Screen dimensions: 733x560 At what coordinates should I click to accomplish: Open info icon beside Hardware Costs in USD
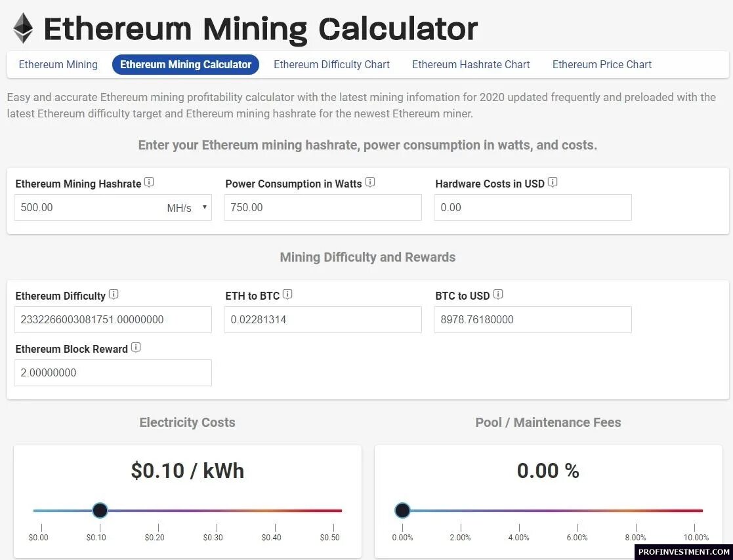pos(553,182)
